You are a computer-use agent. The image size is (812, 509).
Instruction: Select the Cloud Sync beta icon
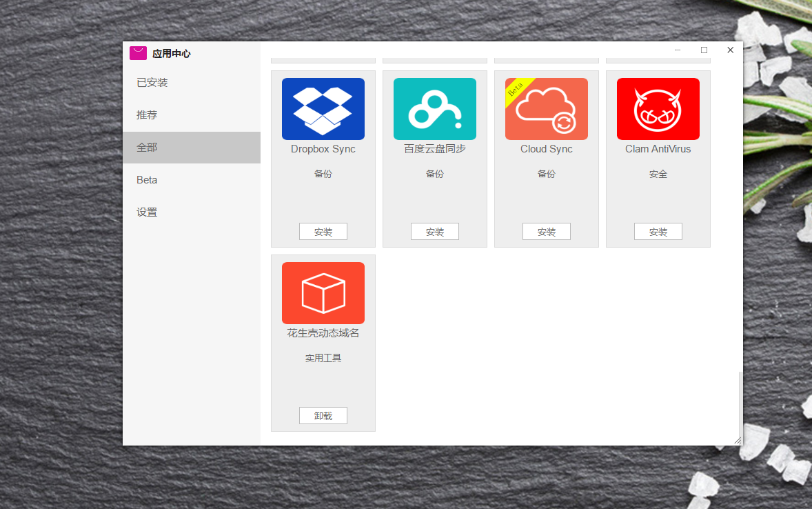546,109
